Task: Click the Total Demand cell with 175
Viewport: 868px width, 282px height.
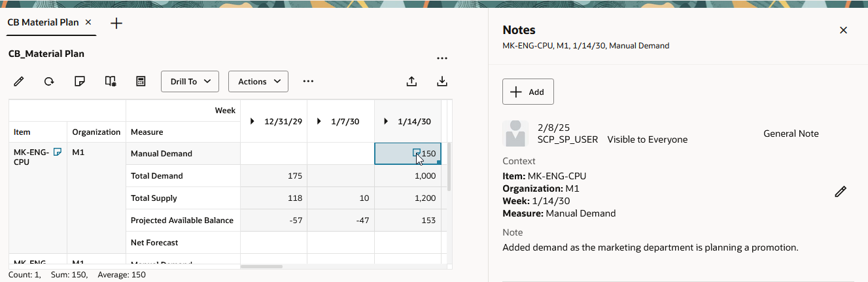Action: point(273,176)
